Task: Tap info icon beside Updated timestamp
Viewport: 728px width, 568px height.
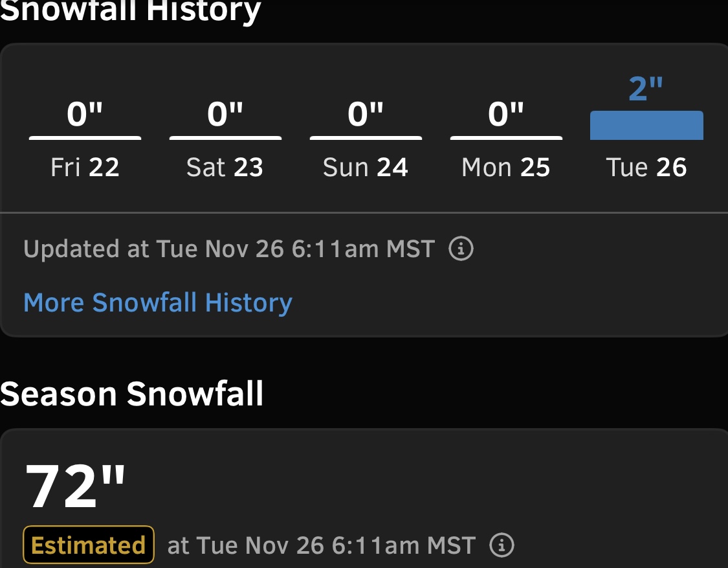Action: pyautogui.click(x=461, y=249)
